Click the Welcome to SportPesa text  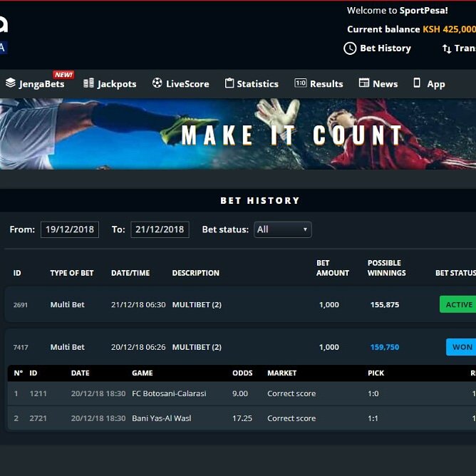coord(398,11)
